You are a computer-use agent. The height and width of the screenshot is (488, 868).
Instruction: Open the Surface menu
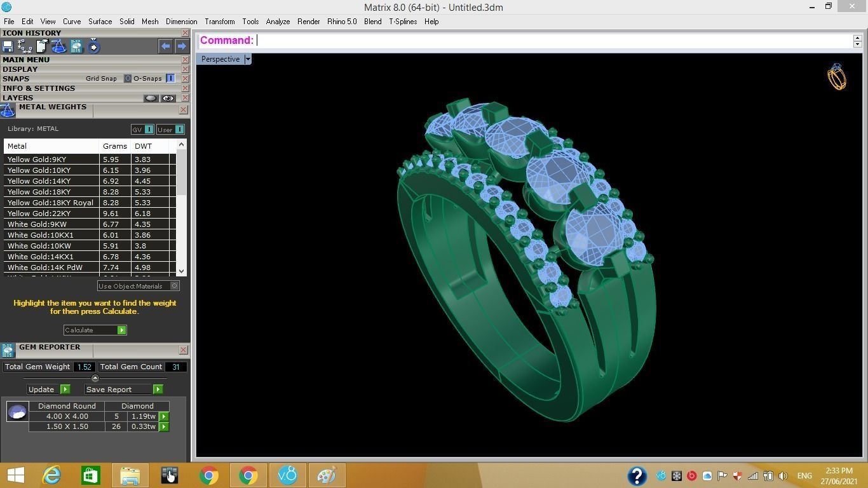[100, 22]
